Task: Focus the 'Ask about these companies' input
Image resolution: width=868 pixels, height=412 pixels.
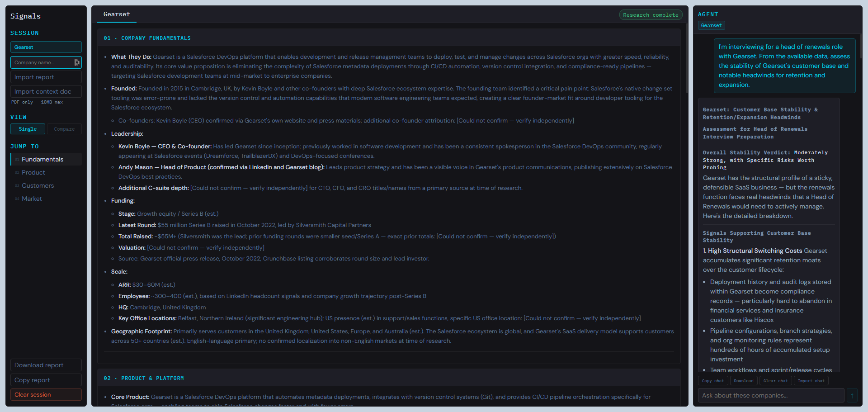Action: click(771, 395)
